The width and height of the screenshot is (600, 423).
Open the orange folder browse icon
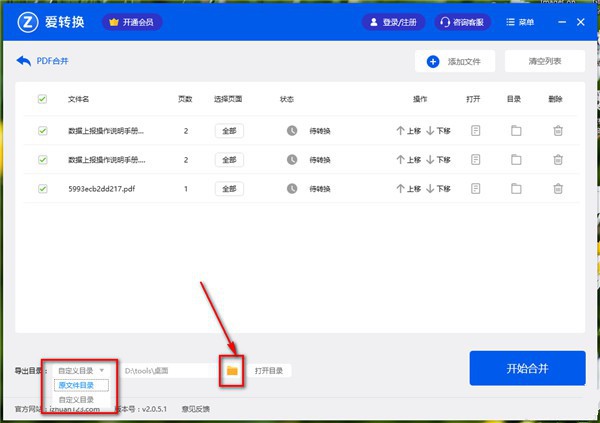pyautogui.click(x=231, y=370)
